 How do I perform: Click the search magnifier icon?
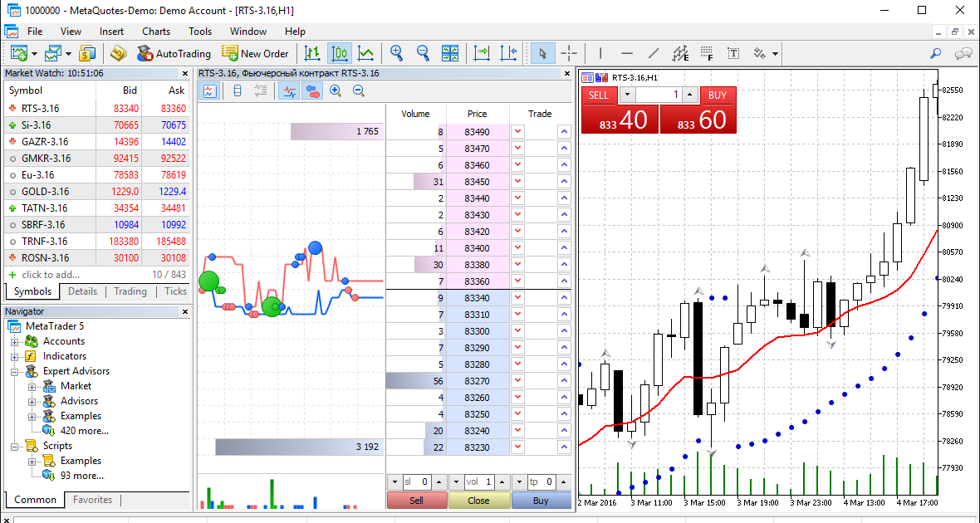[936, 54]
